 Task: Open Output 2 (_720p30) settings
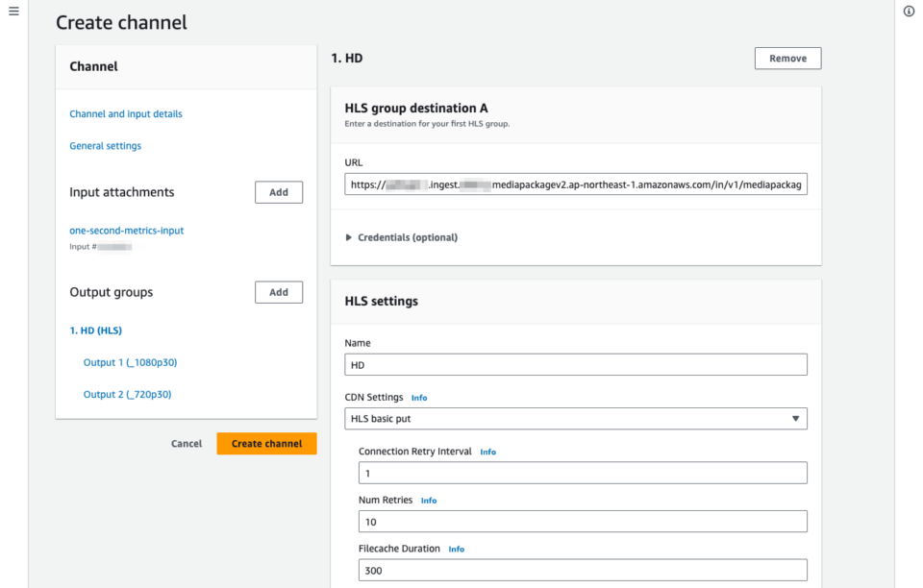(129, 394)
